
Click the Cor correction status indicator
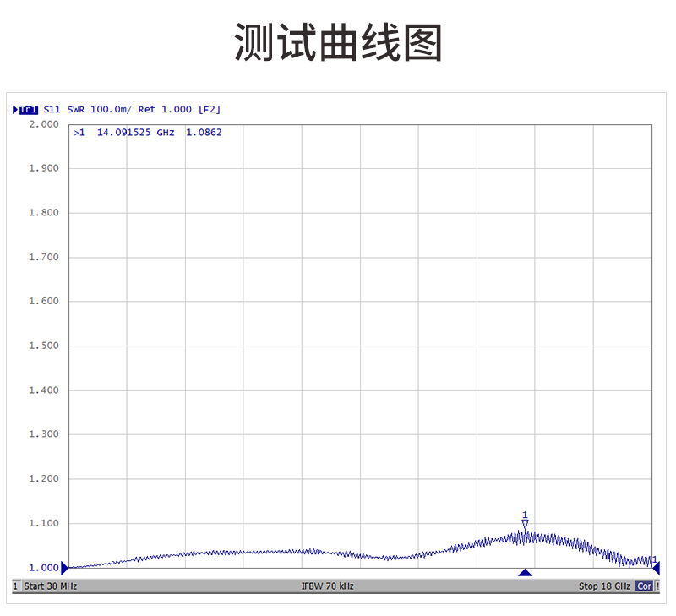point(644,586)
